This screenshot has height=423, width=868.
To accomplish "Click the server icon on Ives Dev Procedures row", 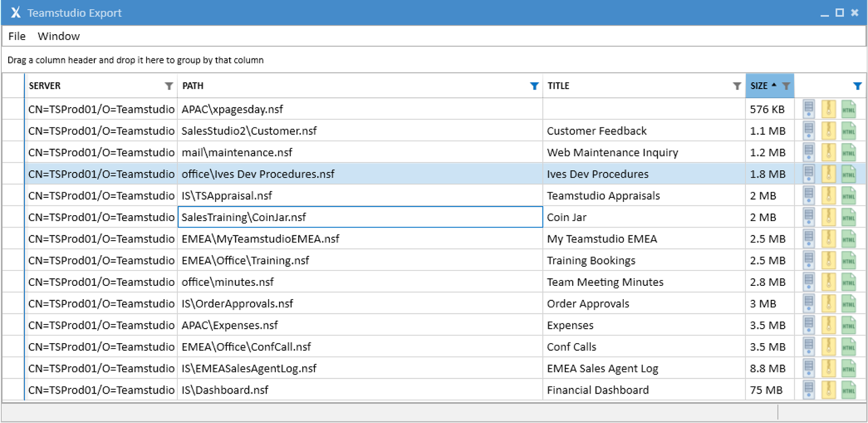I will tap(808, 174).
